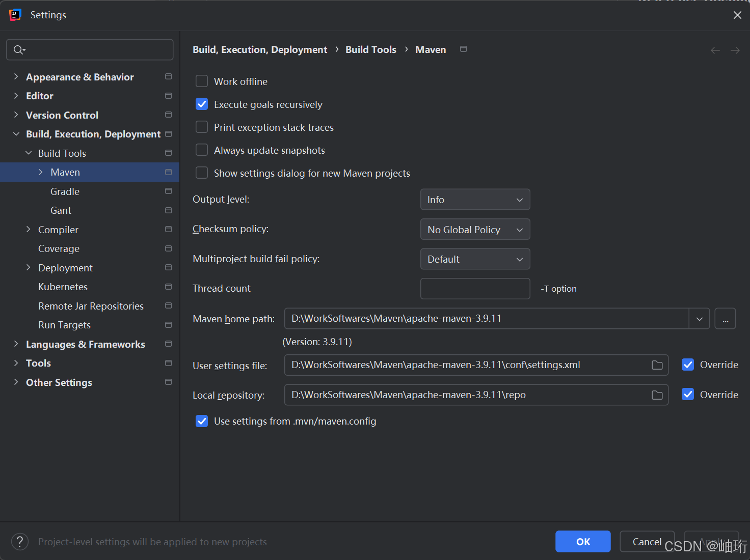This screenshot has height=560, width=750.
Task: Click the project-level icon beside Run Targets
Action: click(x=168, y=325)
